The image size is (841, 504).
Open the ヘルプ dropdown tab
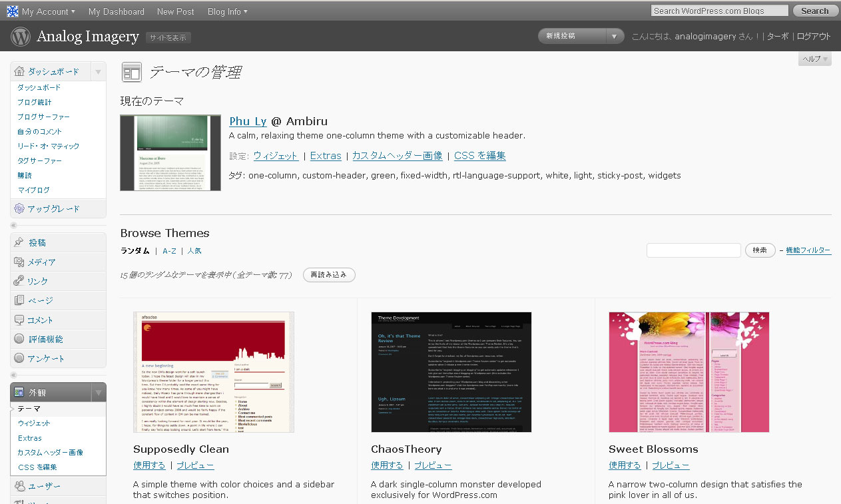click(815, 59)
